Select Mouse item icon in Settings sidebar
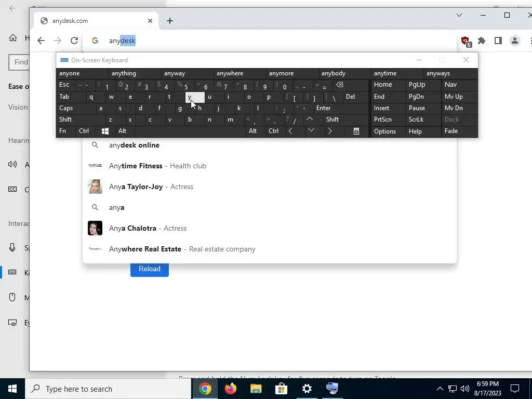 coord(12,298)
